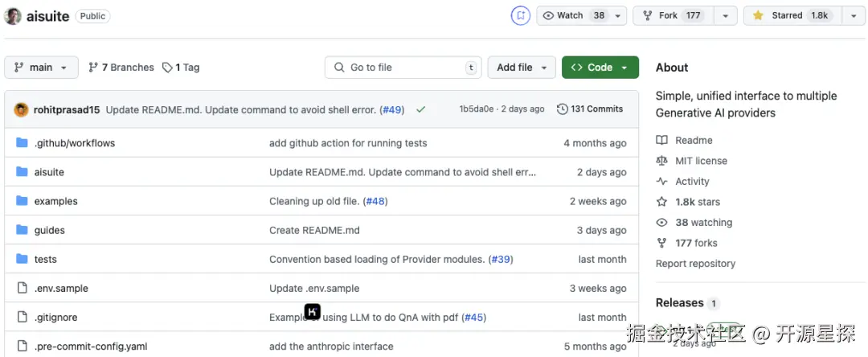
Task: Click the folder icon of the aisuite row
Action: click(x=22, y=172)
